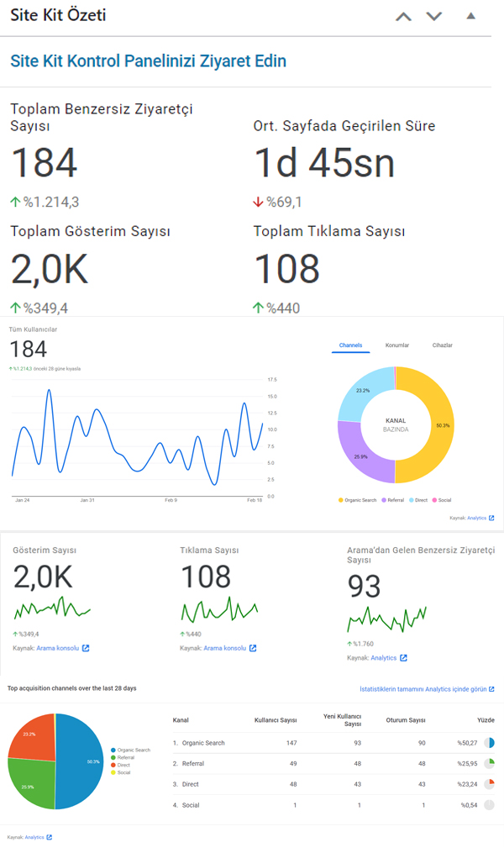The image size is (504, 853).
Task: Click the green up arrow beside %440 headline
Action: click(258, 308)
